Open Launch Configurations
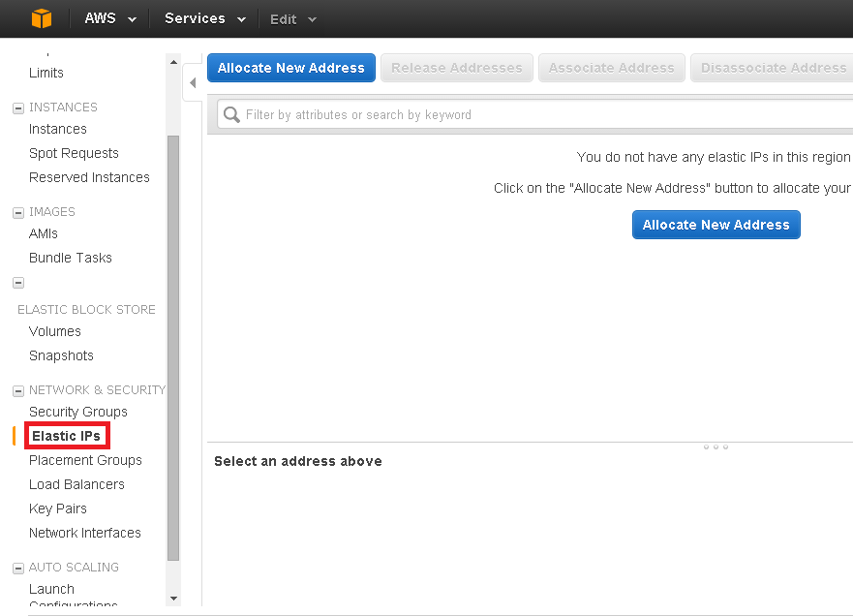This screenshot has width=853, height=616. (73, 596)
